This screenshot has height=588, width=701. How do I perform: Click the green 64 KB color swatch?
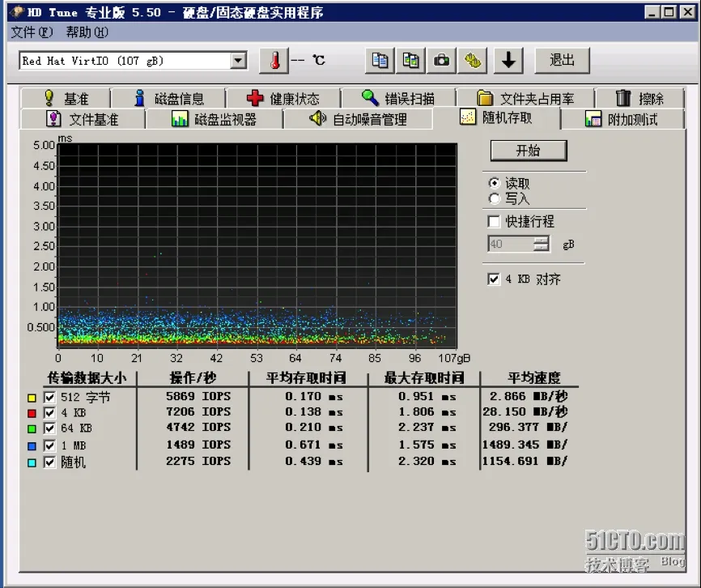(x=32, y=428)
